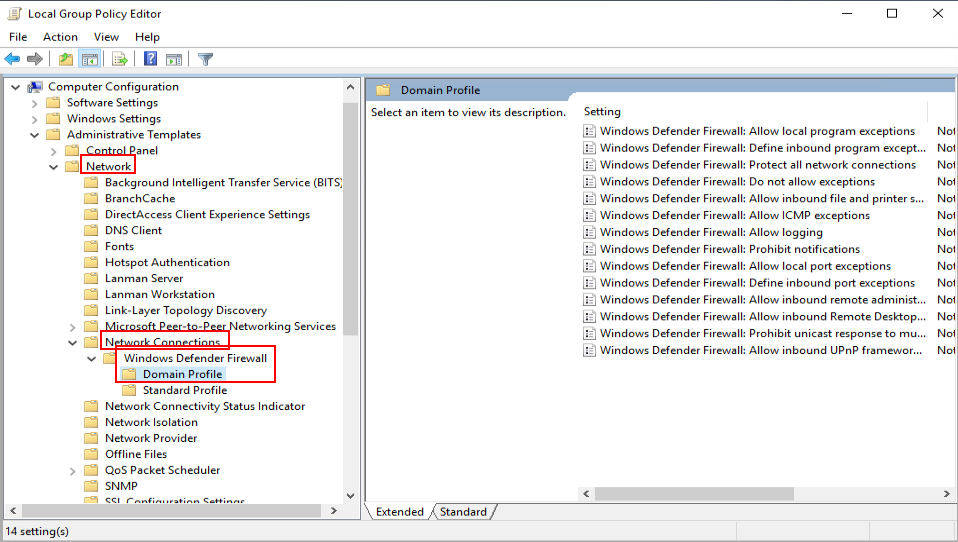The image size is (958, 542).
Task: Click the Computer Configuration computer icon
Action: click(35, 87)
